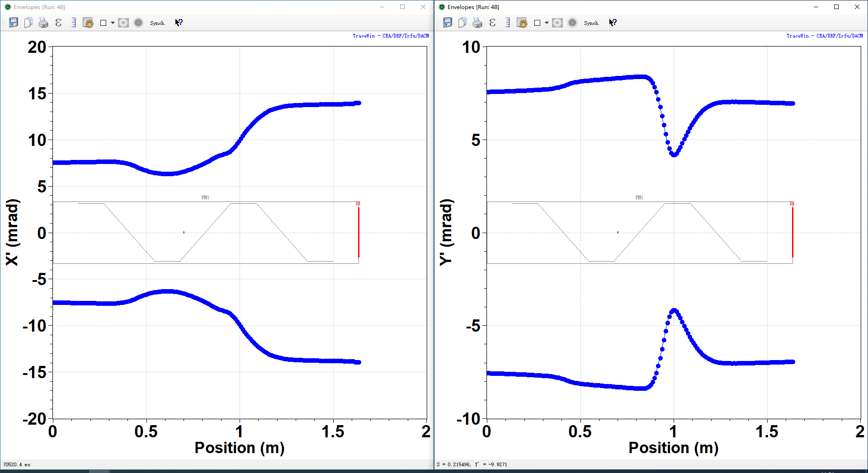
Task: Click 70520.4 ms status bar text
Action: pos(17,464)
